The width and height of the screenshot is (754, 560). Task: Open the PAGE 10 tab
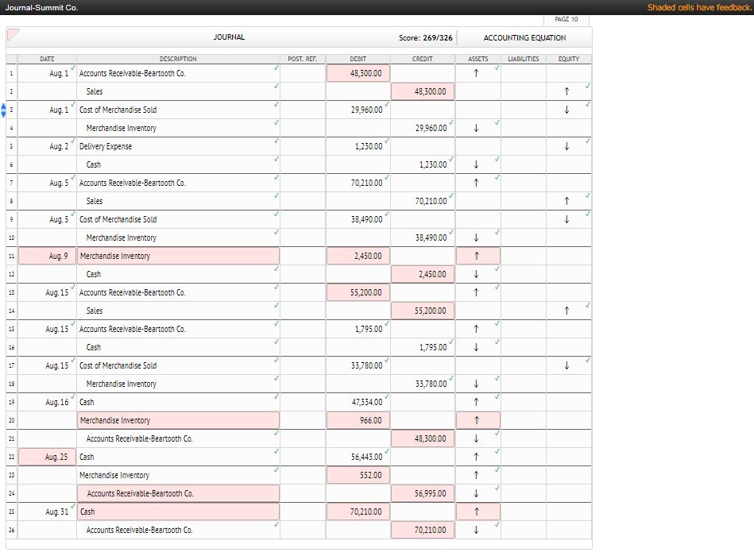click(566, 20)
